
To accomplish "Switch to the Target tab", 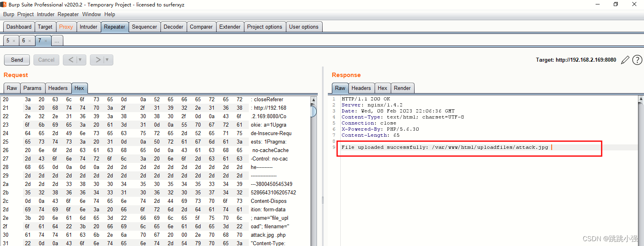I will [x=45, y=27].
